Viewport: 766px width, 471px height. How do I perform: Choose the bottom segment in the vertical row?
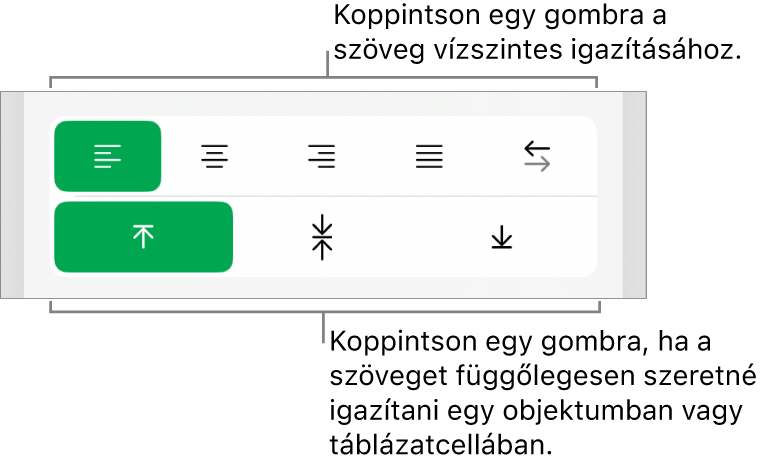[x=500, y=237]
